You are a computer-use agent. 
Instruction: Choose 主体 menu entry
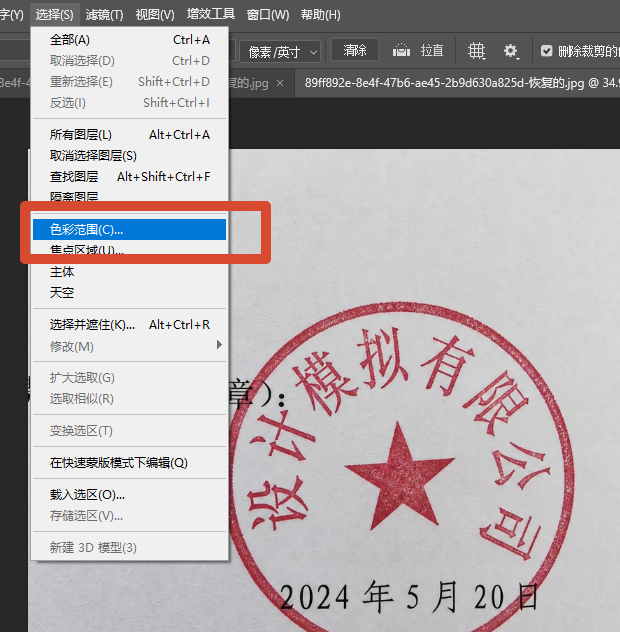pos(129,272)
